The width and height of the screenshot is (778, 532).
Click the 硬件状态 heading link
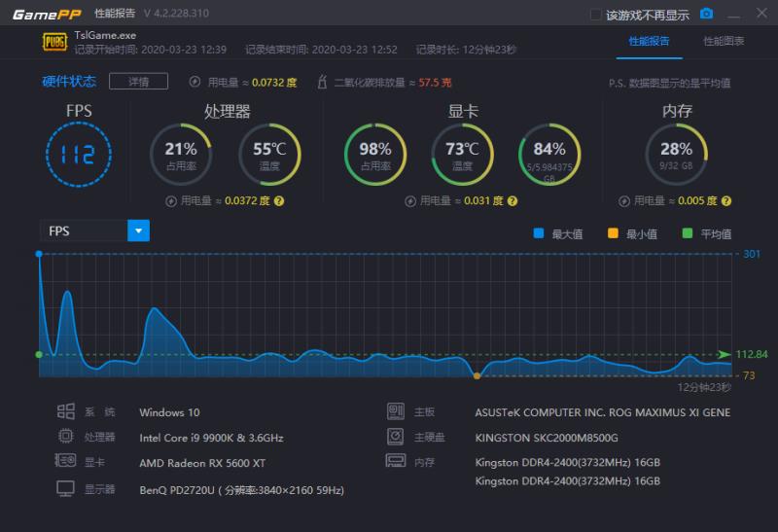[x=69, y=82]
